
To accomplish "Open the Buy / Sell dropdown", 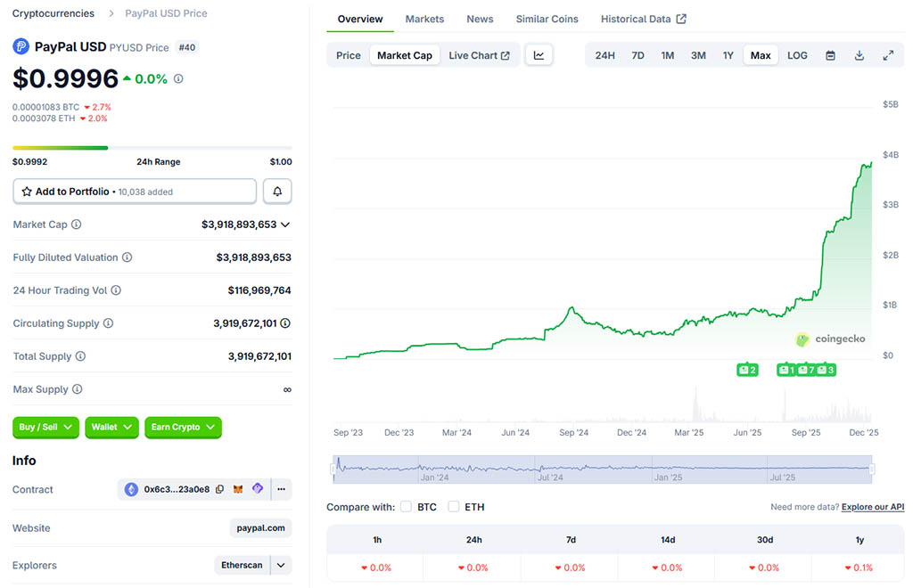I will click(45, 428).
